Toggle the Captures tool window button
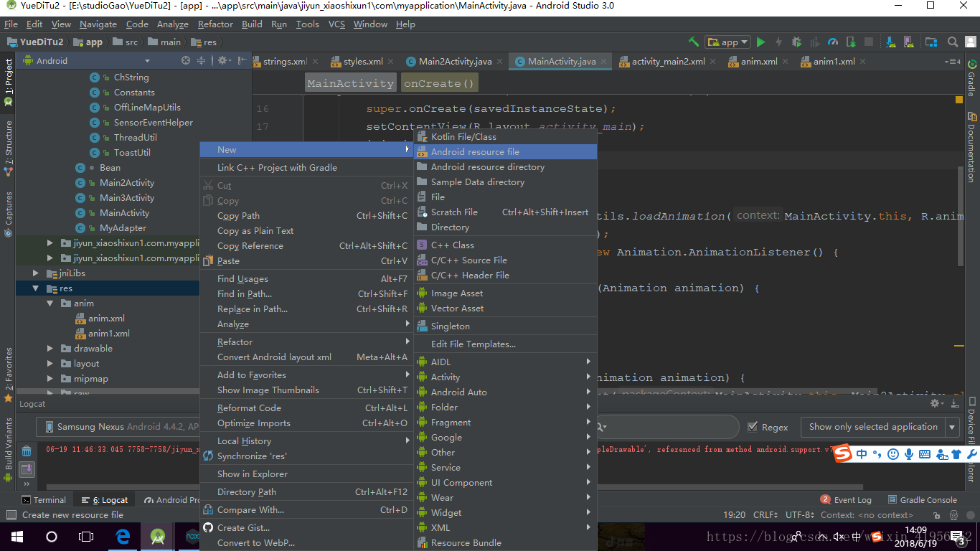The image size is (980, 551). click(9, 213)
